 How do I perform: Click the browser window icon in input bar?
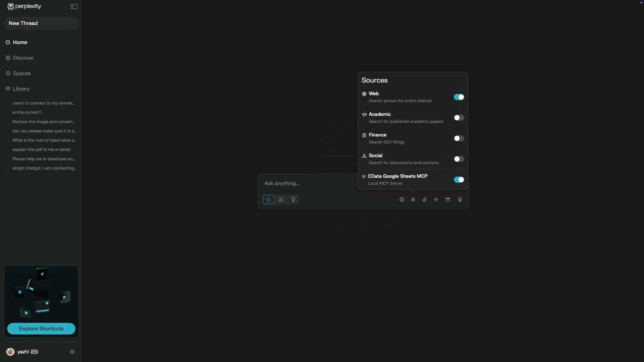click(447, 199)
